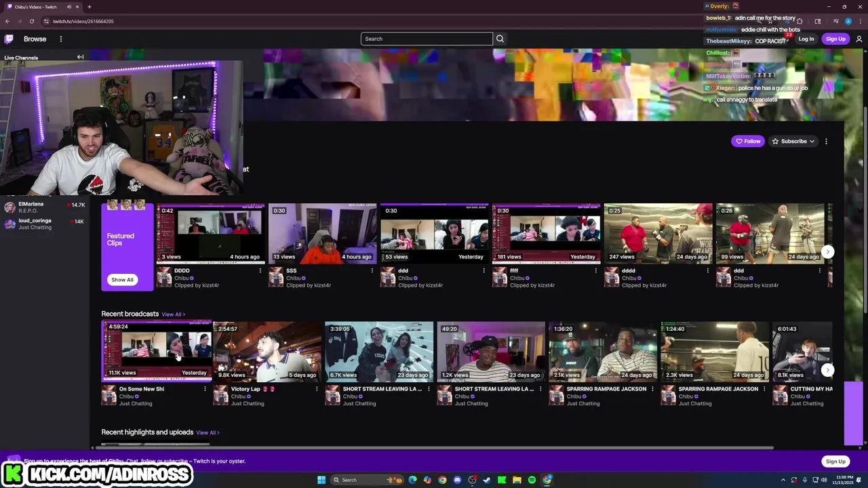View All recent highlights and uploads
Screen dimensions: 868x488
coord(208,432)
